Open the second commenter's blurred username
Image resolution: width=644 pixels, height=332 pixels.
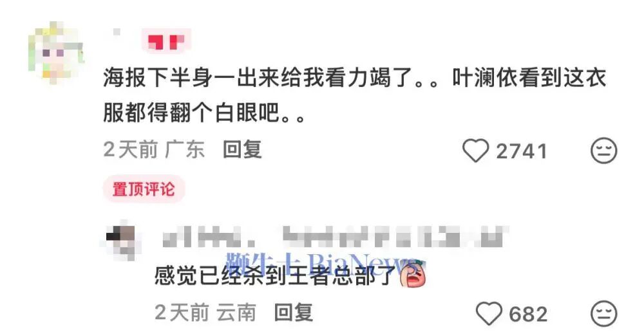click(334, 237)
